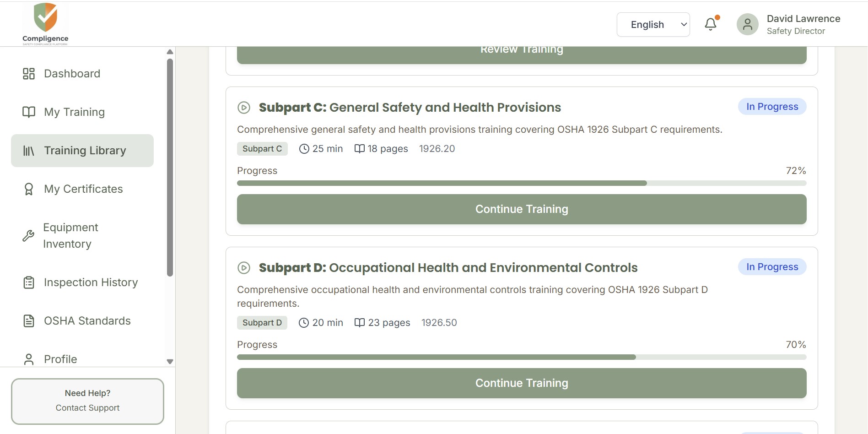Select the Subpart D tag label
Viewport: 868px width, 434px height.
[262, 322]
